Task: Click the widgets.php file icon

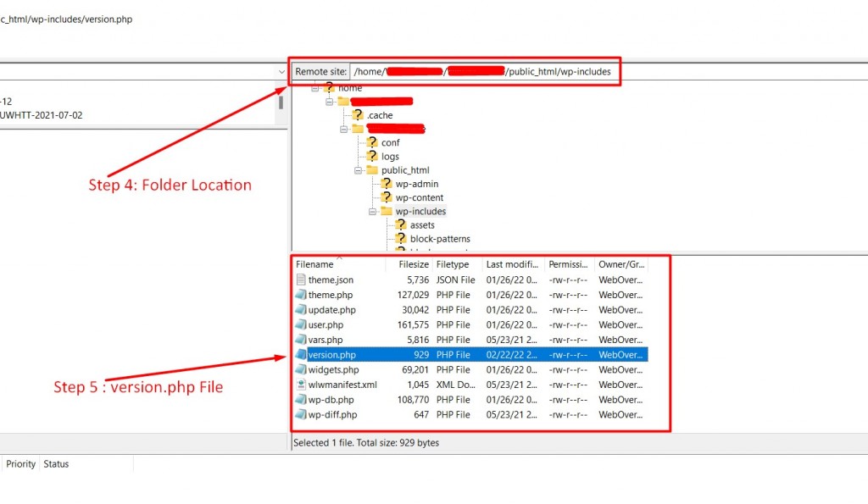Action: (301, 369)
